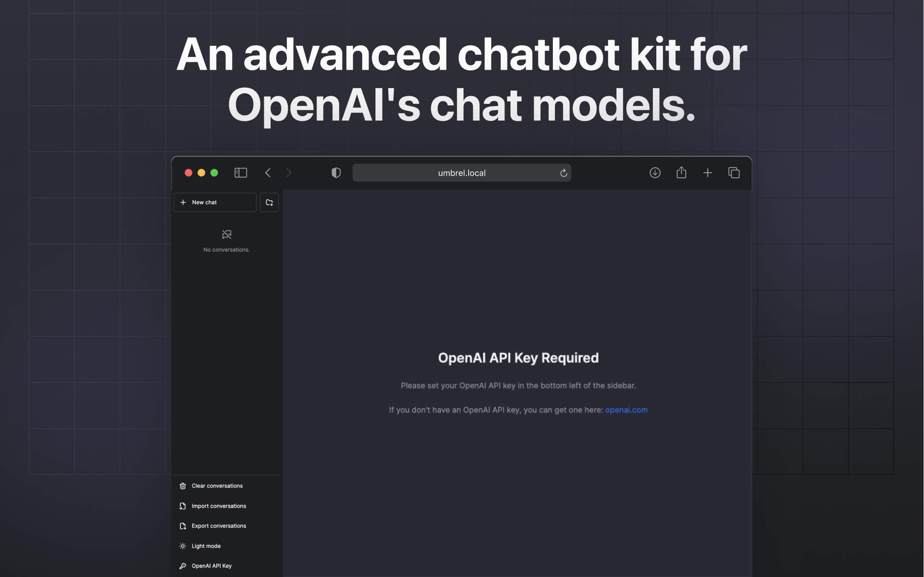924x577 pixels.
Task: Open the openai.com link
Action: tap(626, 409)
